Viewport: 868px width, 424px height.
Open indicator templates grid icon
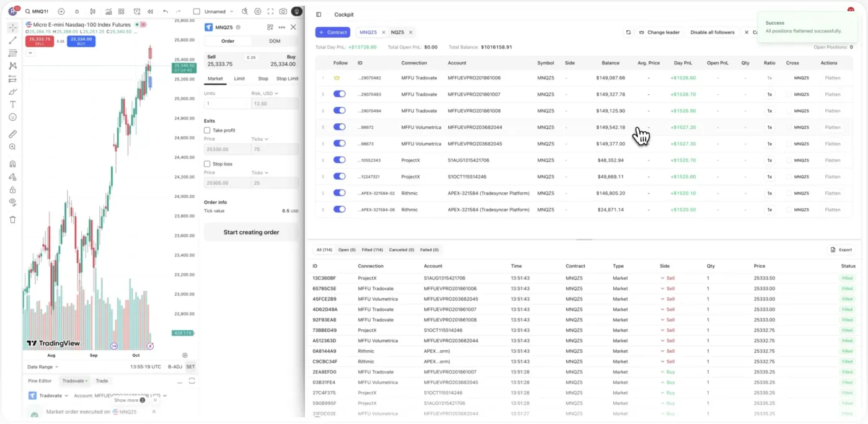pyautogui.click(x=121, y=11)
